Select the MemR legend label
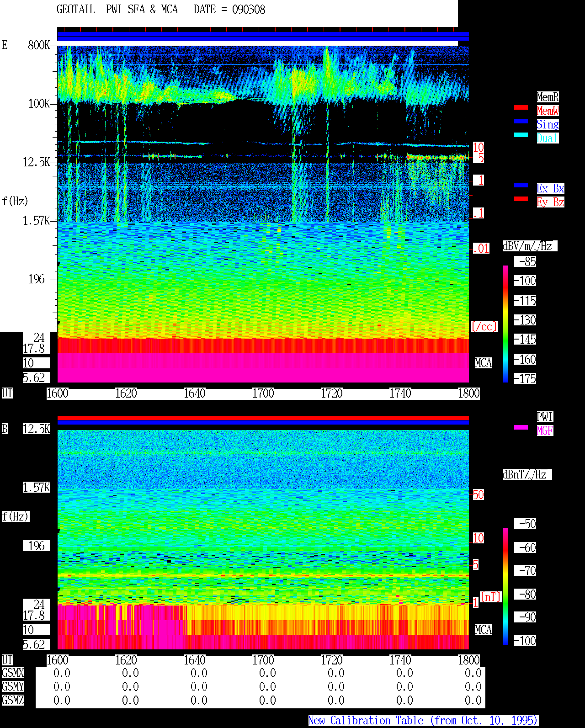The height and width of the screenshot is (728, 585). [x=548, y=97]
